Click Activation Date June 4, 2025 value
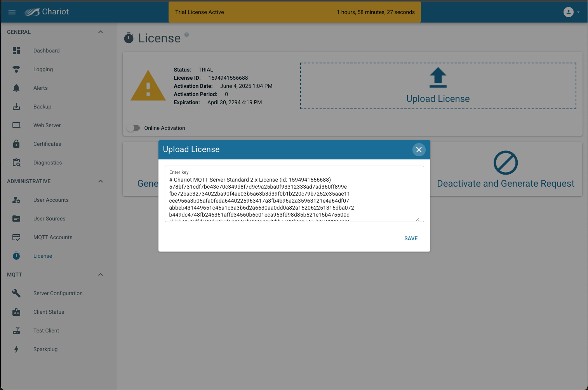 [246, 86]
